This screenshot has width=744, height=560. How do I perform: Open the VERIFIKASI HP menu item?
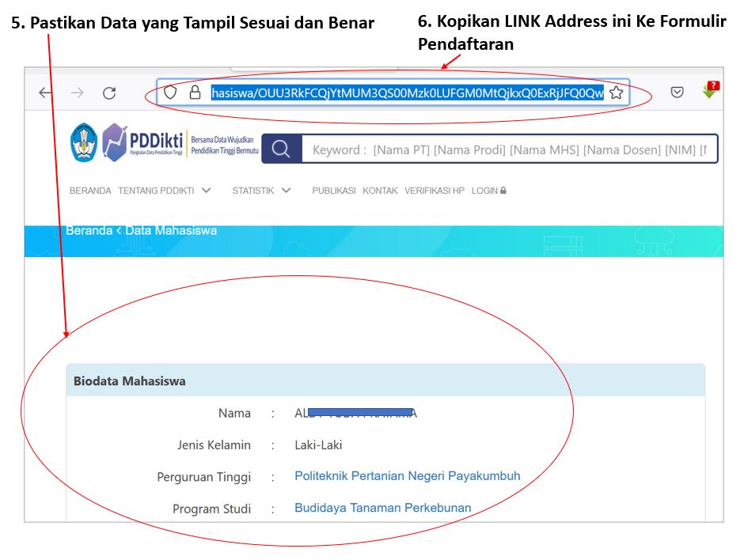(435, 191)
